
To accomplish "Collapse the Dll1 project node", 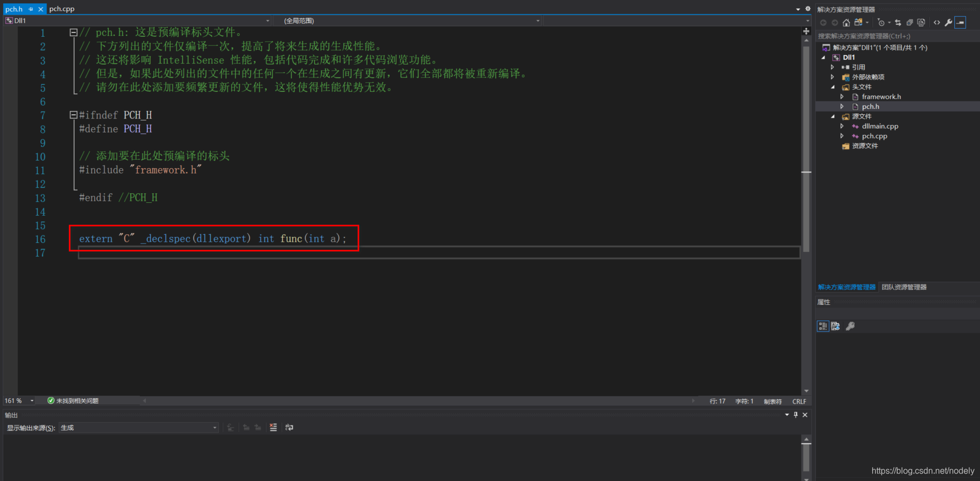I will click(x=823, y=58).
